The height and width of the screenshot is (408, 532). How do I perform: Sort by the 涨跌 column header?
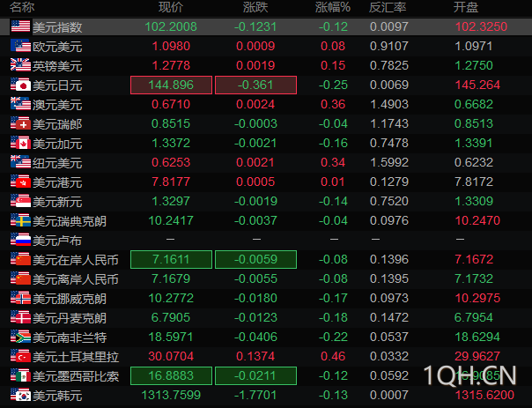click(x=255, y=7)
